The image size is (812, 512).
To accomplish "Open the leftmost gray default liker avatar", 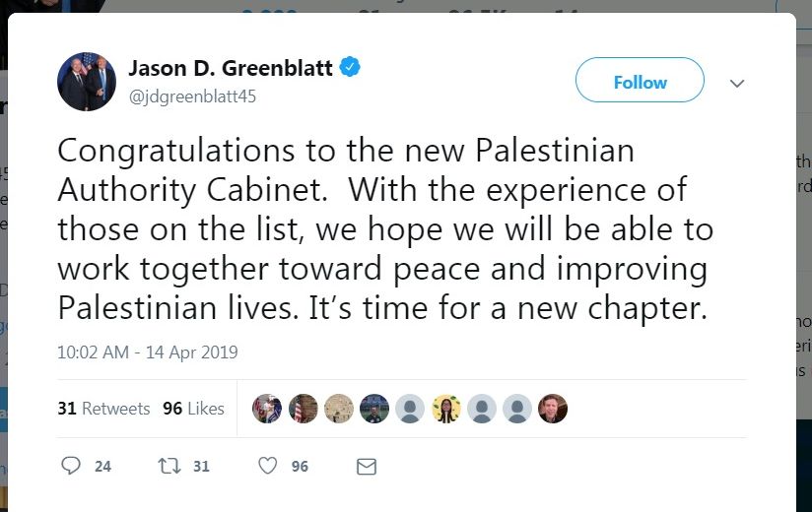I will [x=410, y=409].
